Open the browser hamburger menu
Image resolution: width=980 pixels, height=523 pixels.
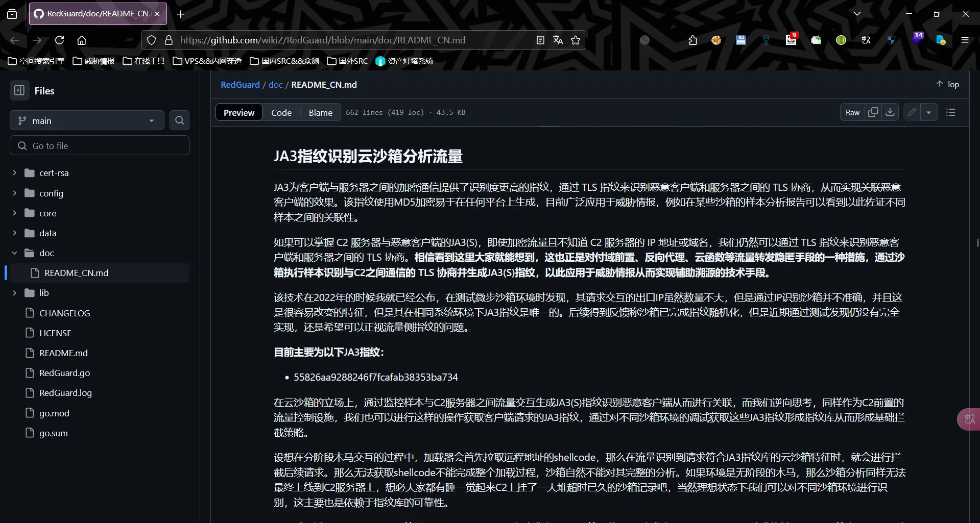965,40
